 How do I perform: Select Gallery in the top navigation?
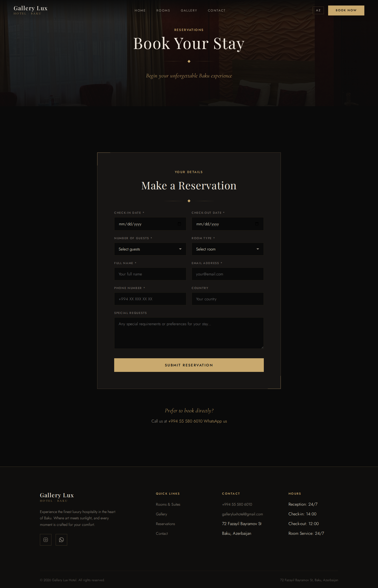[x=189, y=10]
